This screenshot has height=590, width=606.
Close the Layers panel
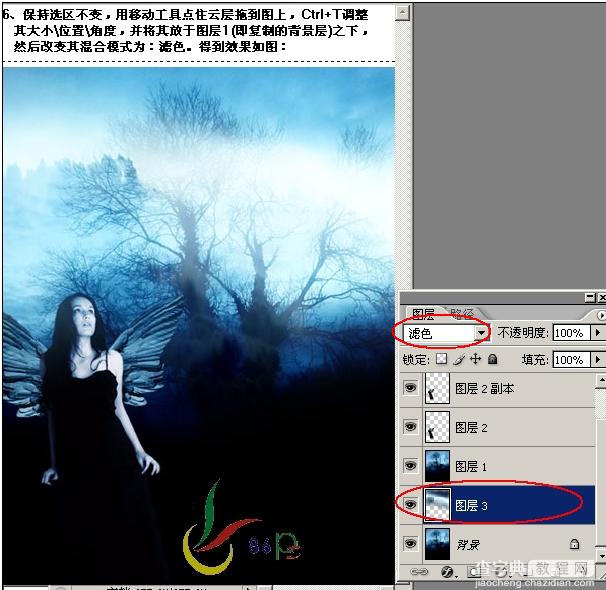point(602,298)
